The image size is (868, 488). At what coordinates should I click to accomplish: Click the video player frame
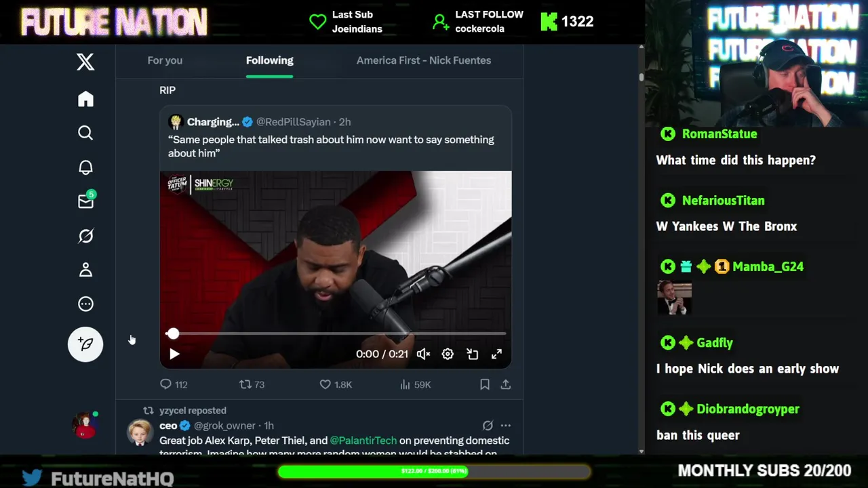(x=336, y=270)
